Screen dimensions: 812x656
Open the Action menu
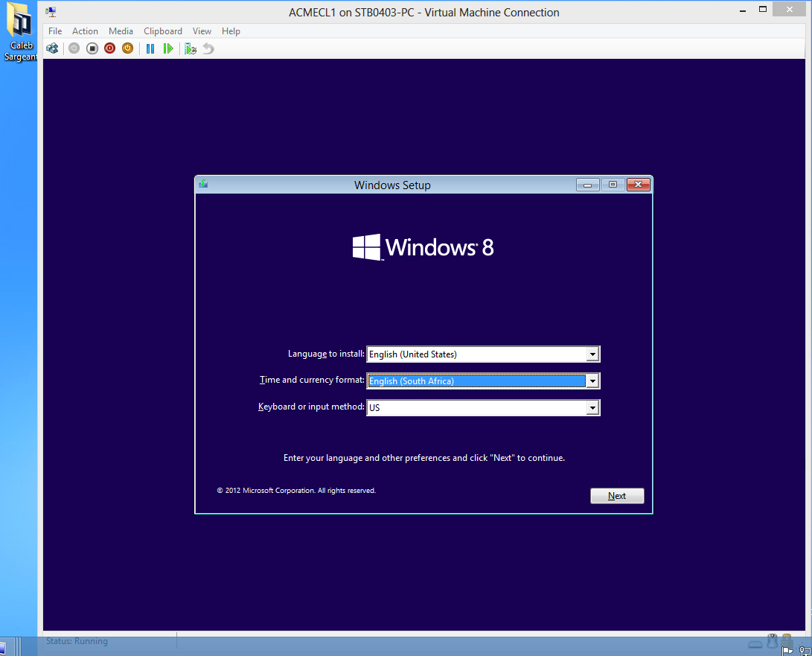point(85,31)
